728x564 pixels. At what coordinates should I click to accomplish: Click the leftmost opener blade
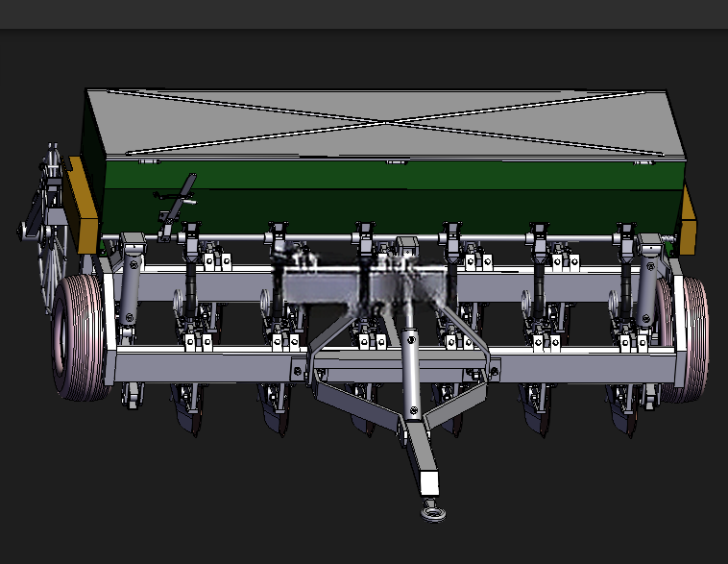pos(189,413)
